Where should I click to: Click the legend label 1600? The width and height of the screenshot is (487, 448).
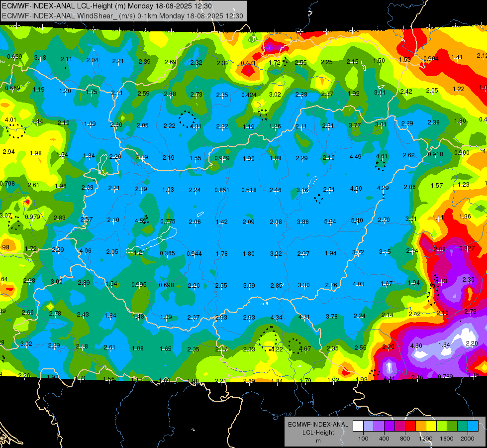447,439
